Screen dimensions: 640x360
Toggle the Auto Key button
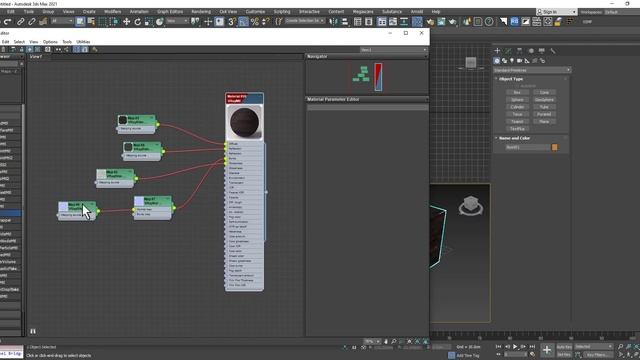564,347
